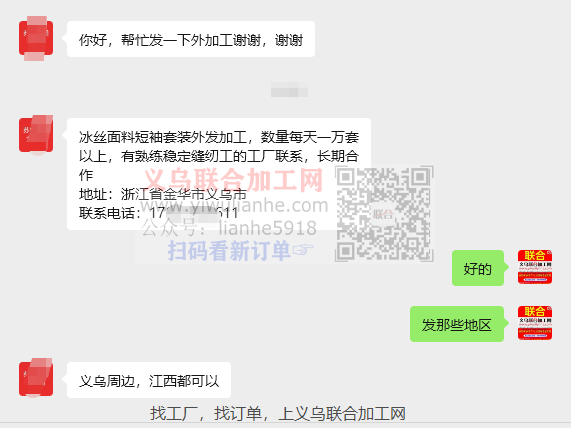The width and height of the screenshot is (571, 428).
Task: Click the 扫码看新订单 blue text
Action: [229, 251]
